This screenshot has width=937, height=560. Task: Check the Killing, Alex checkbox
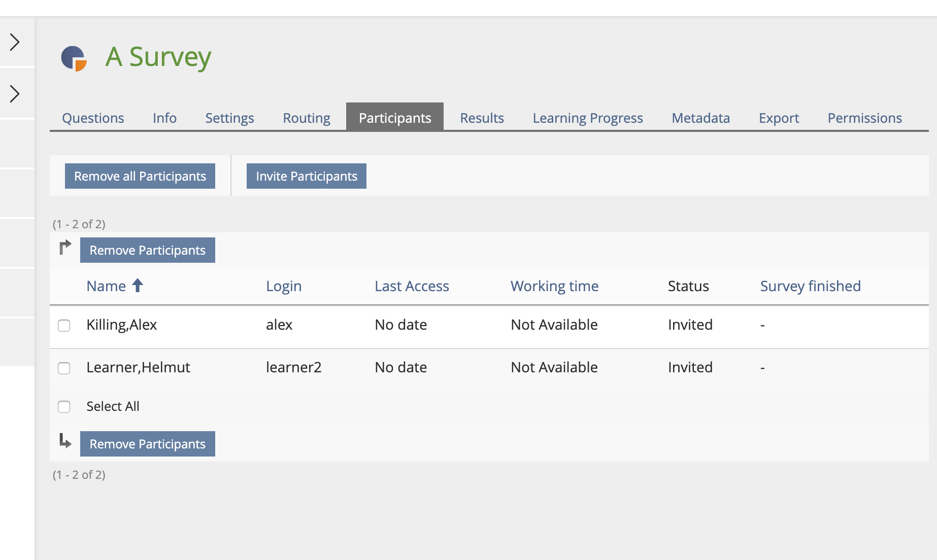pyautogui.click(x=64, y=325)
